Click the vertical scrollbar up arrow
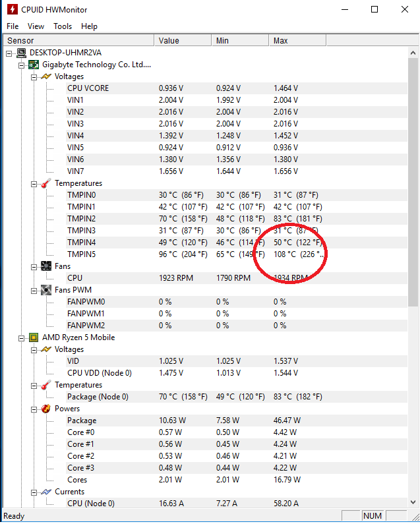420x524 pixels. click(x=413, y=53)
